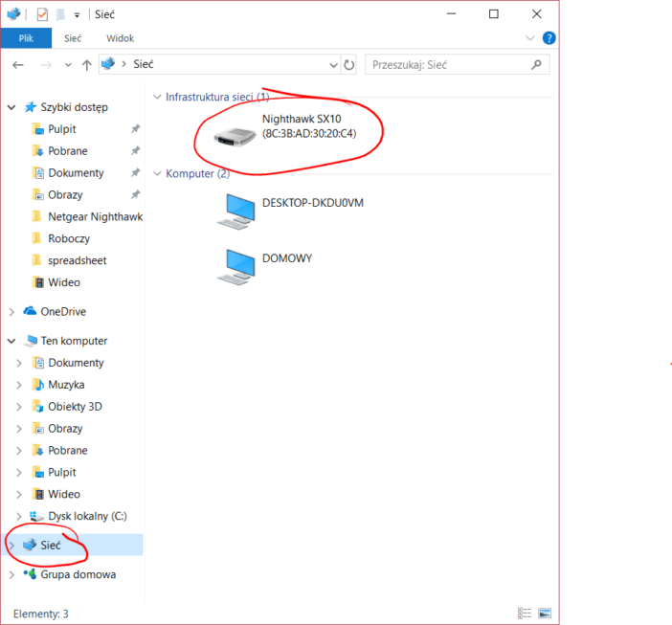Collapse the Szybki dostęp tree node

(11, 107)
